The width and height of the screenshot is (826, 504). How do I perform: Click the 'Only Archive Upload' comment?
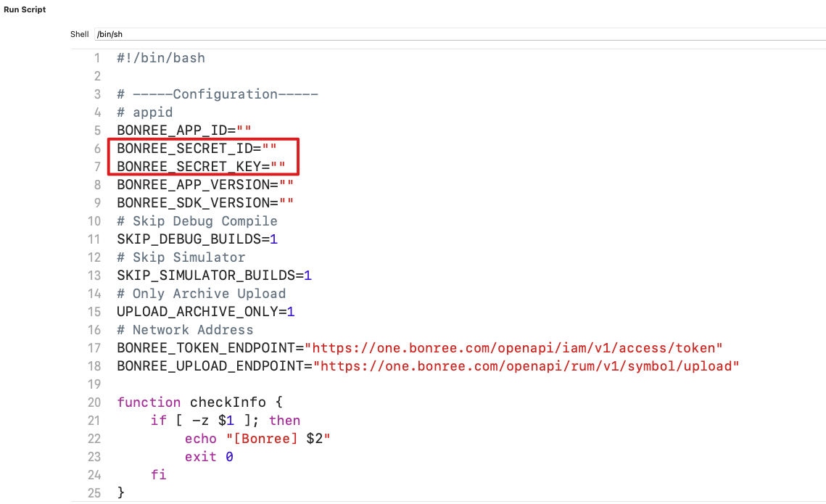pyautogui.click(x=201, y=294)
